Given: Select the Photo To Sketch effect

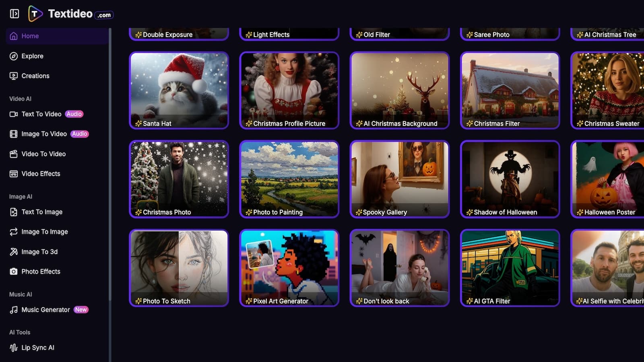Looking at the screenshot, I should click(178, 268).
